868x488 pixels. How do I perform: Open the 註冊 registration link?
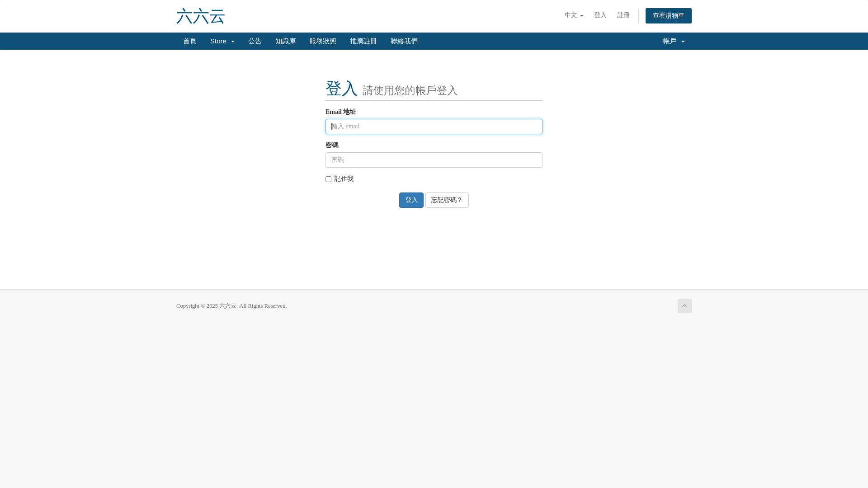point(623,15)
